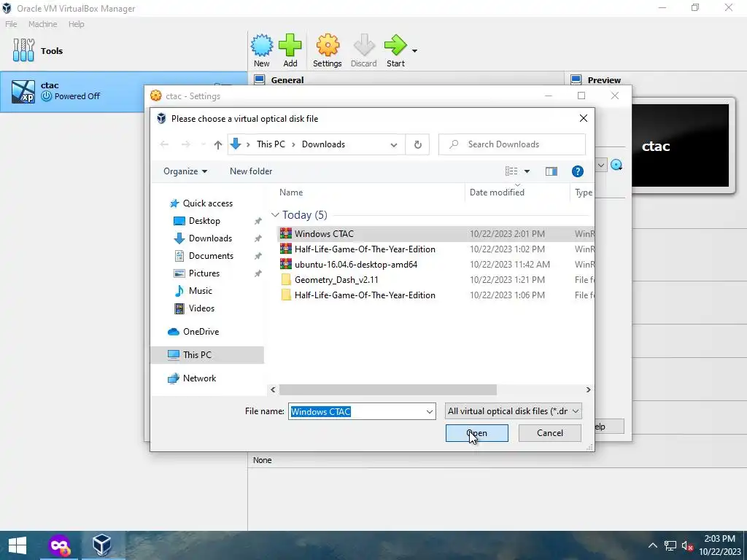
Task: Select This PC in navigation pane
Action: 206,355
